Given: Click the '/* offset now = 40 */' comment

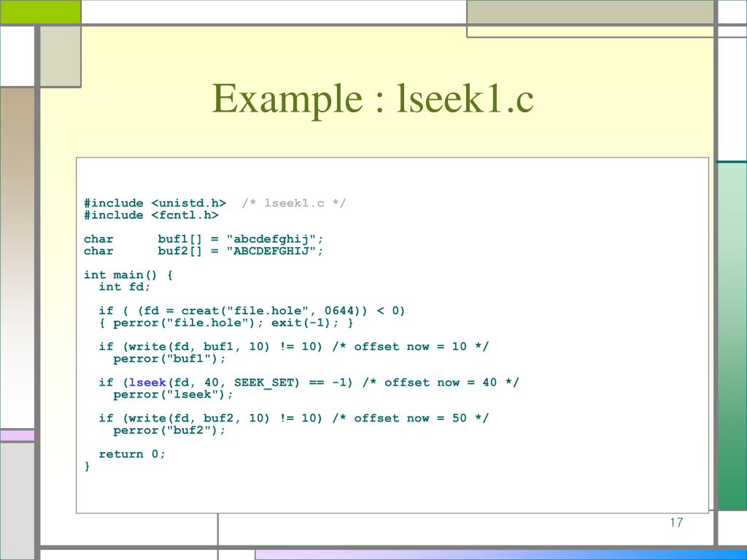Looking at the screenshot, I should [x=441, y=382].
